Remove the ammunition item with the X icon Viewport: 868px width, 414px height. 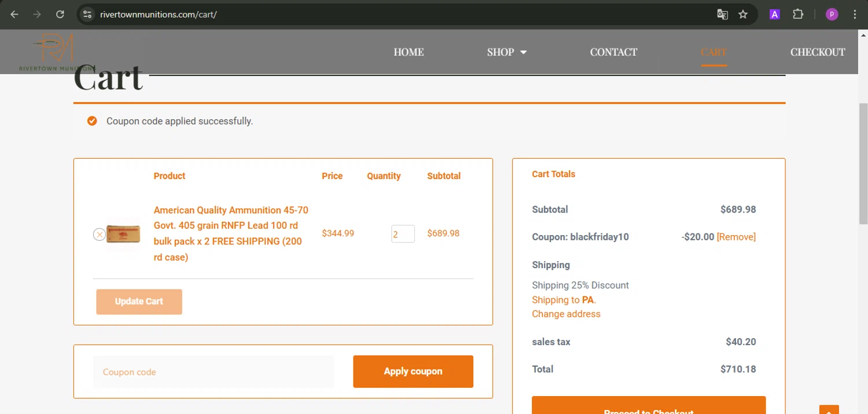tap(99, 235)
